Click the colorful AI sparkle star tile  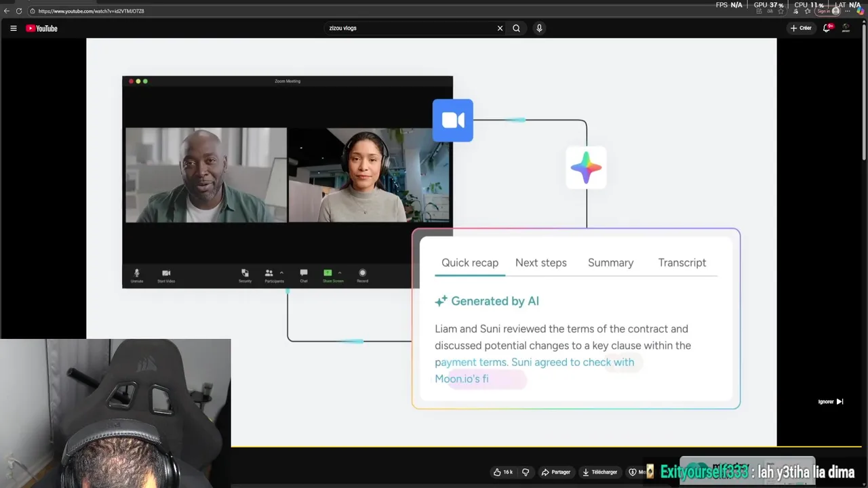tap(586, 167)
